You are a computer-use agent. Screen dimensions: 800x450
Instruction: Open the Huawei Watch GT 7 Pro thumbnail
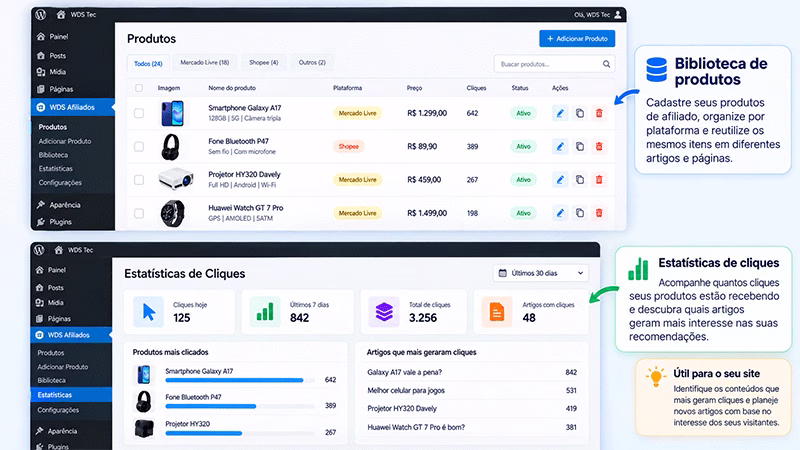pos(172,213)
